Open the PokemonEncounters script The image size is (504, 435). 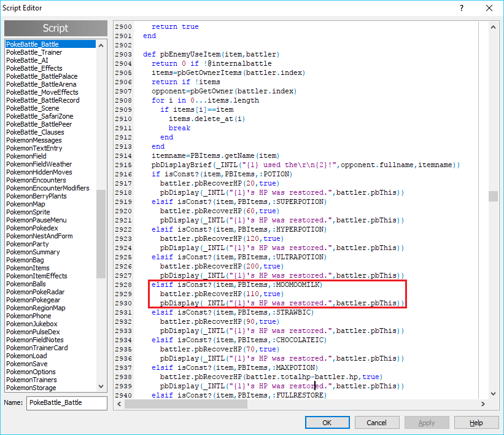pos(36,180)
